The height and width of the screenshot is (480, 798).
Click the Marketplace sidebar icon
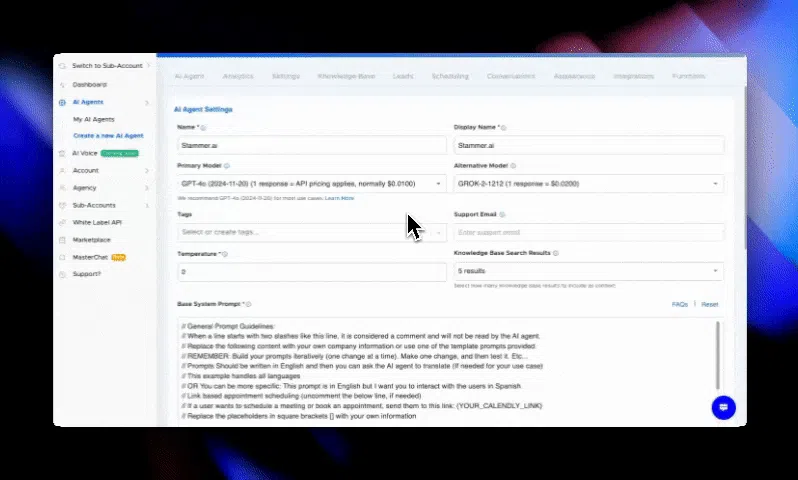point(62,240)
